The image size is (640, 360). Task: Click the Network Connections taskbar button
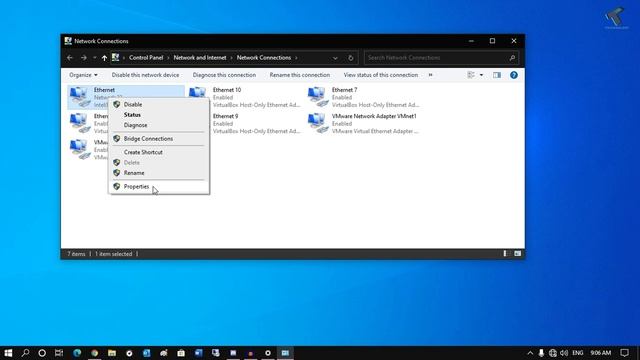point(285,353)
